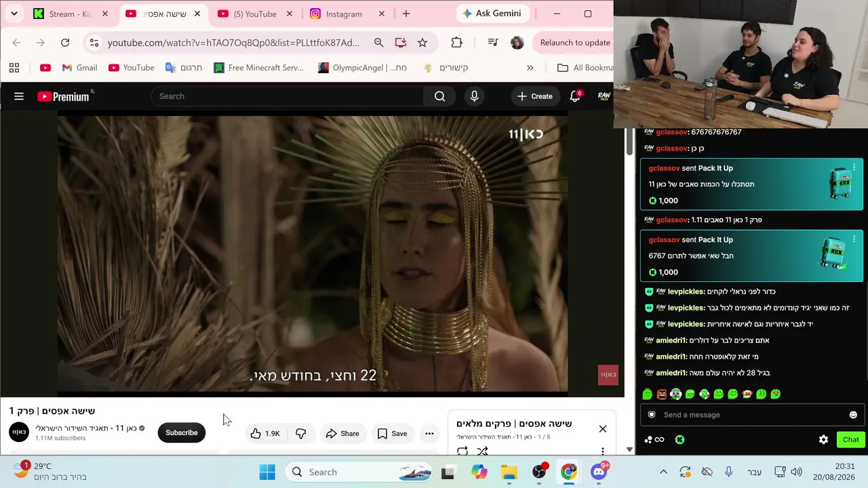
Task: Go back in Chrome
Action: pos(16,43)
